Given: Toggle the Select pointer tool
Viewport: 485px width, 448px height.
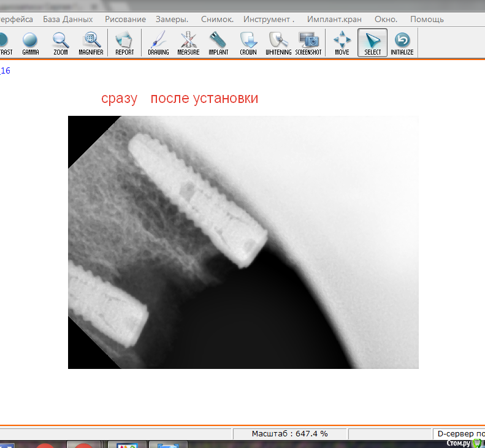Looking at the screenshot, I should [x=372, y=43].
